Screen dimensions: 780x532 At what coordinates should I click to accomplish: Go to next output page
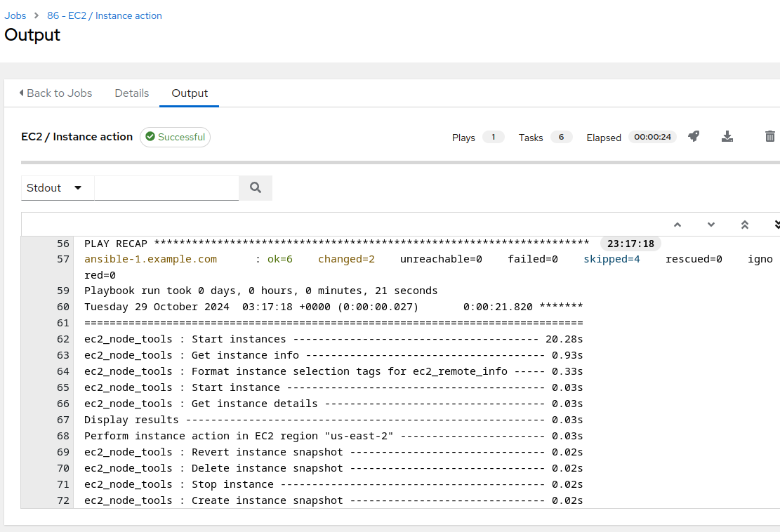tap(711, 225)
